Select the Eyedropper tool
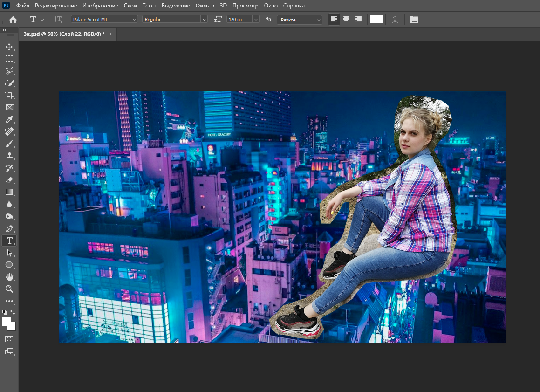Viewport: 540px width, 392px height. coord(9,119)
